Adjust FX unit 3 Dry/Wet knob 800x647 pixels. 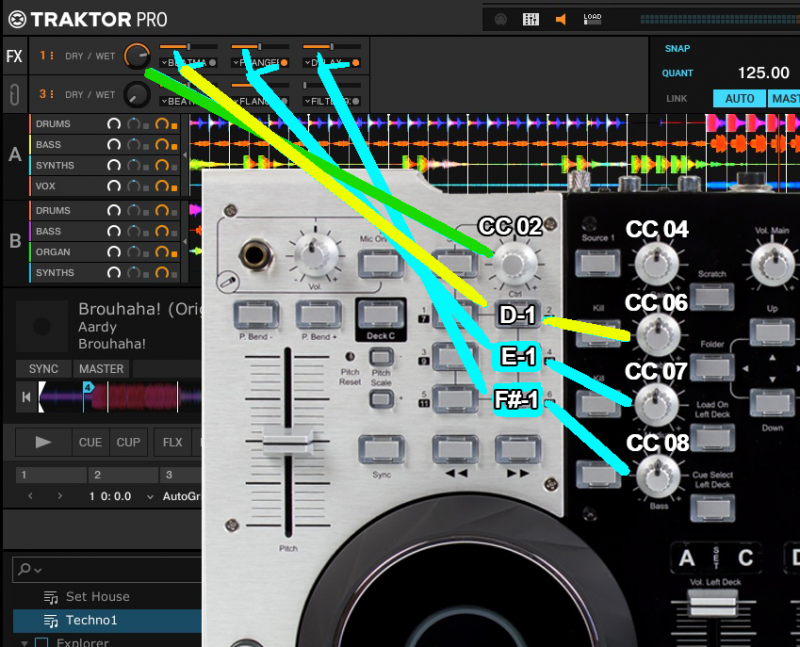pyautogui.click(x=137, y=94)
